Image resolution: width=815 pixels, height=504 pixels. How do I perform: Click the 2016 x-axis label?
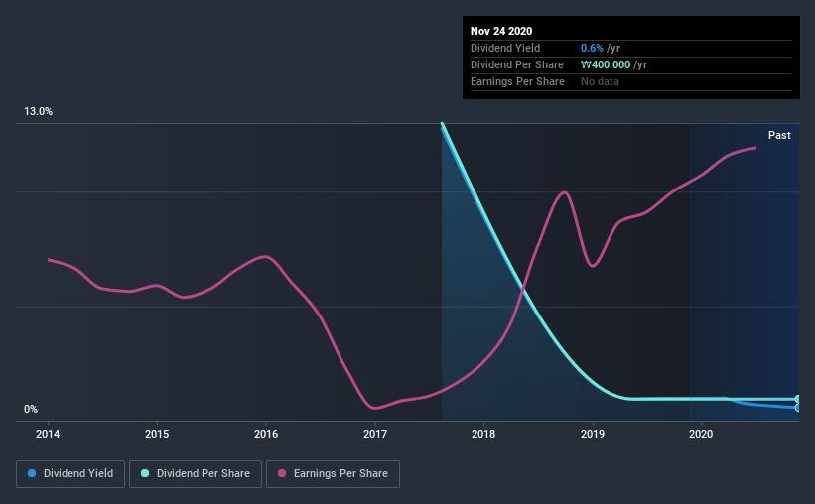click(x=266, y=434)
